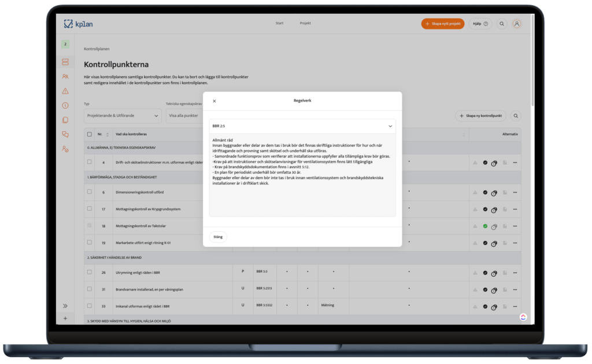Open the Projekt menu item
This screenshot has height=364, width=592.
pos(305,23)
